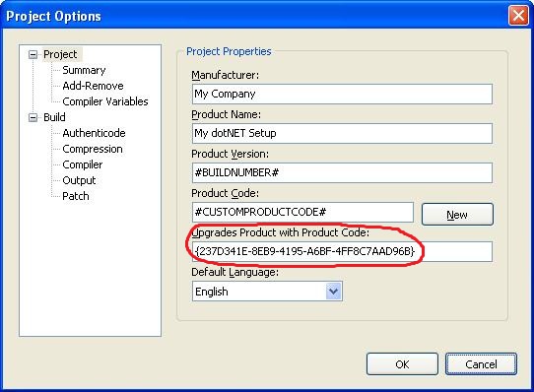Click the Product Name label
534x392 pixels.
[227, 114]
